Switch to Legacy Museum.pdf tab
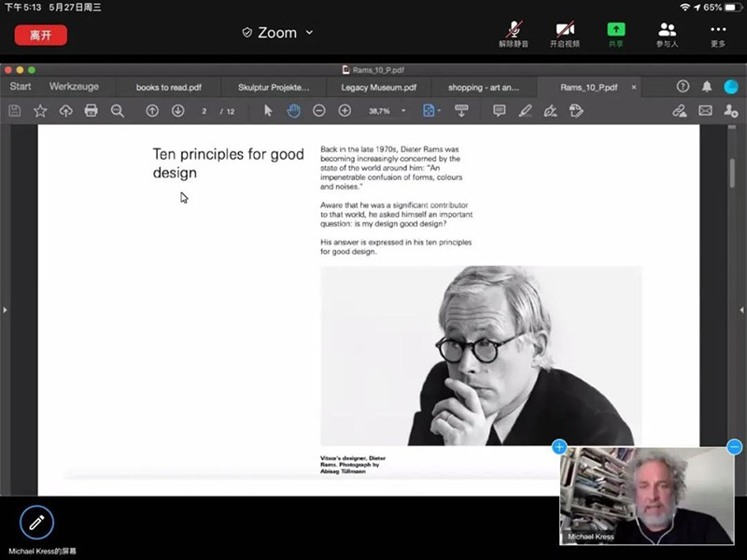 point(378,87)
